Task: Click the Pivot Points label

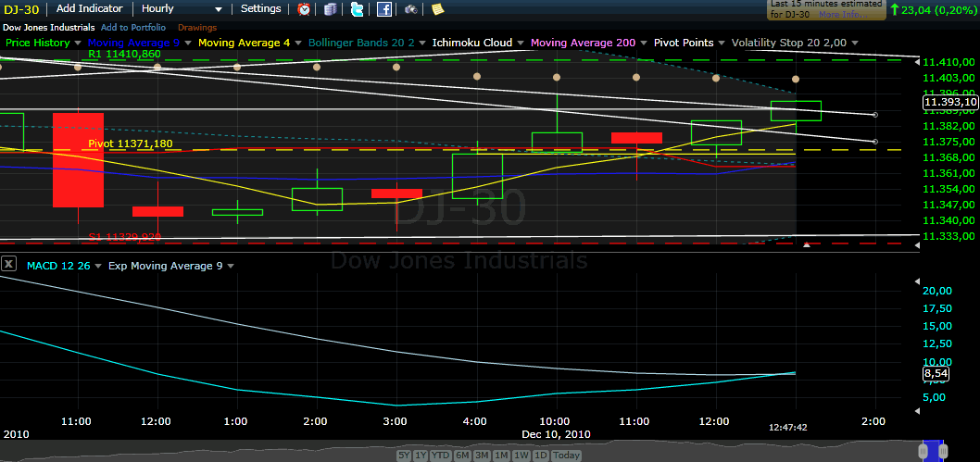Action: [684, 44]
